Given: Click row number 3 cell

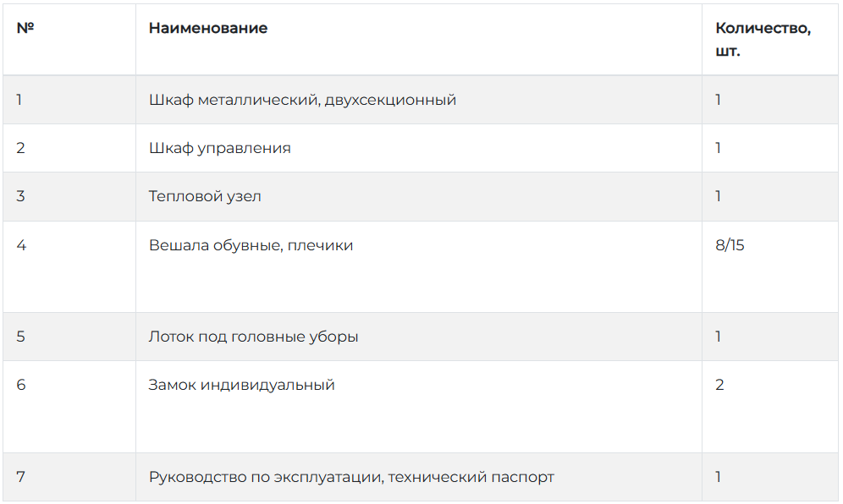Looking at the screenshot, I should [x=69, y=197].
